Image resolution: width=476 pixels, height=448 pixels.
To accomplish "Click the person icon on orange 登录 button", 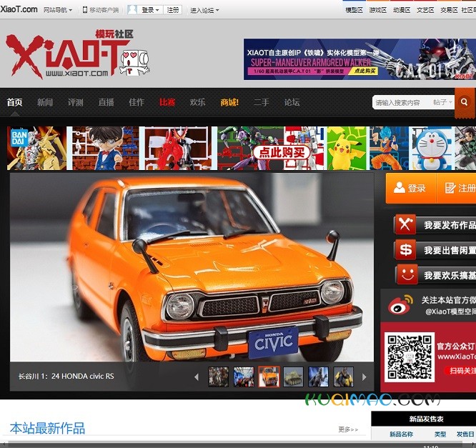I will point(399,188).
